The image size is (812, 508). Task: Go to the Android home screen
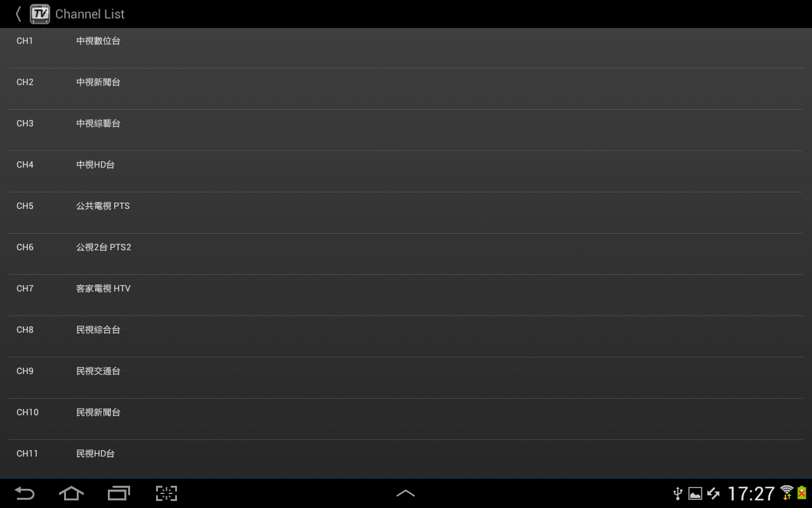(71, 493)
